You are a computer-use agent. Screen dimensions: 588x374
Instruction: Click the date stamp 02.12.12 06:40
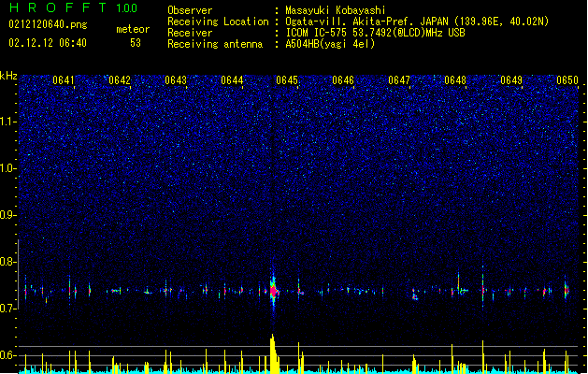pyautogui.click(x=48, y=43)
